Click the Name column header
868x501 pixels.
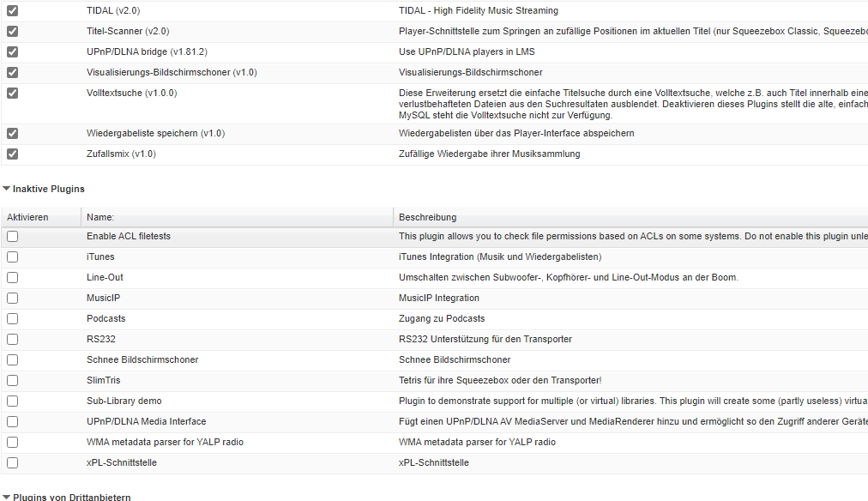click(100, 218)
